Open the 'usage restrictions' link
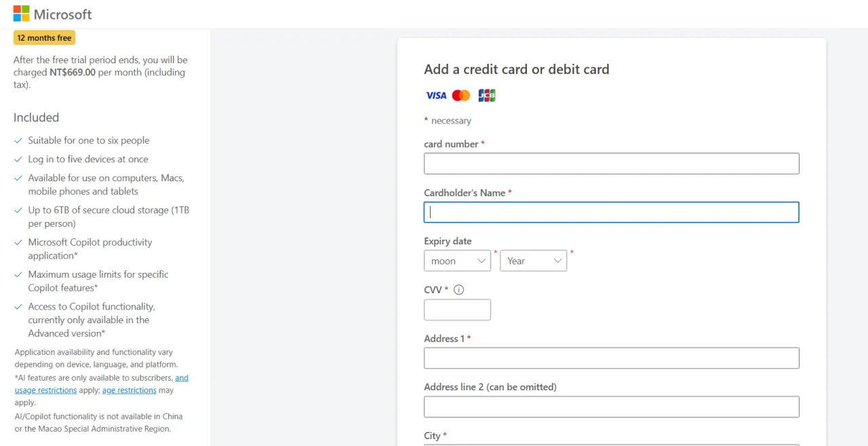This screenshot has width=868, height=446. pos(46,390)
